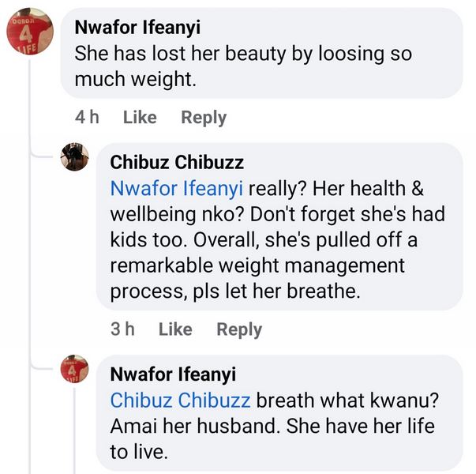Select the "She has lost her beauty" comment text
The image size is (476, 474).
pyautogui.click(x=243, y=66)
